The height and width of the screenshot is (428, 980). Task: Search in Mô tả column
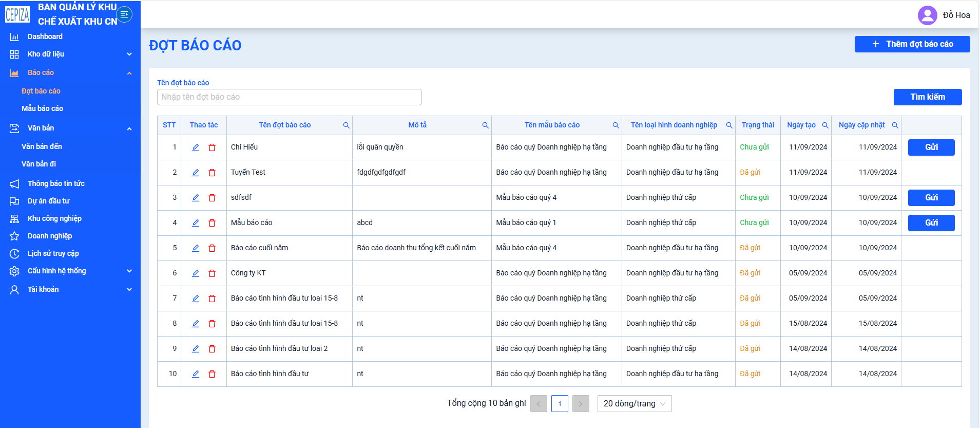coord(486,125)
